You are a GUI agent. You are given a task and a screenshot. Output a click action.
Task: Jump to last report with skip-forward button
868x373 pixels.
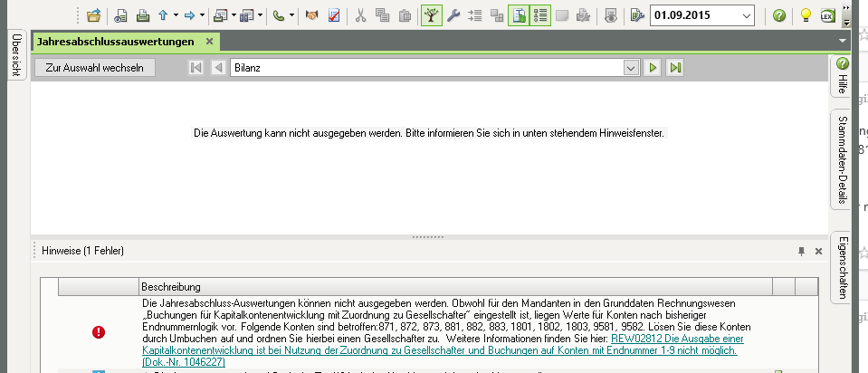tap(674, 68)
